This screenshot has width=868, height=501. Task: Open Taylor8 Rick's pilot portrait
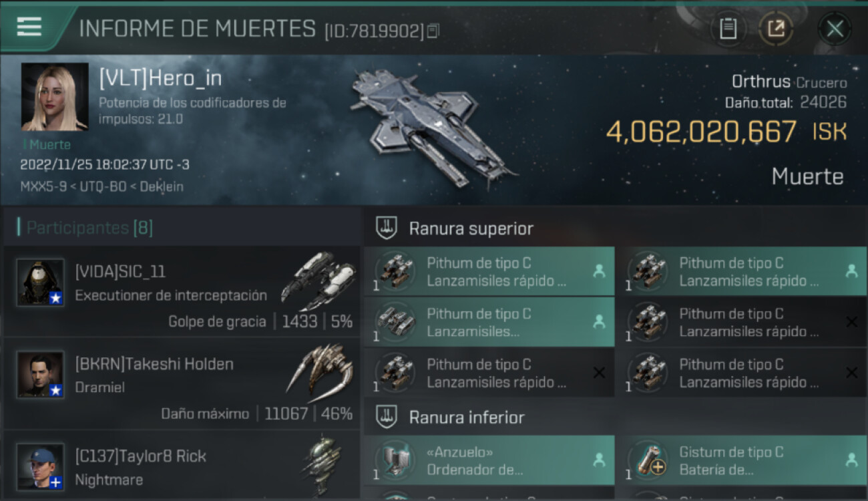pos(41,467)
